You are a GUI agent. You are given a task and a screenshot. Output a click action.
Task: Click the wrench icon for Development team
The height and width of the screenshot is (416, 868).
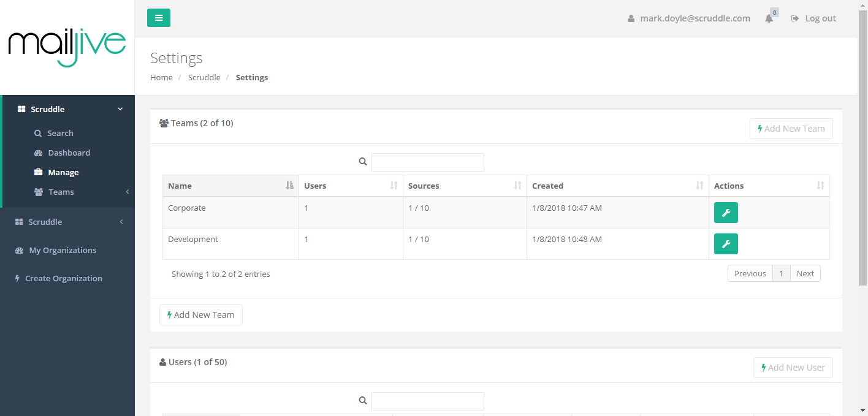tap(726, 244)
